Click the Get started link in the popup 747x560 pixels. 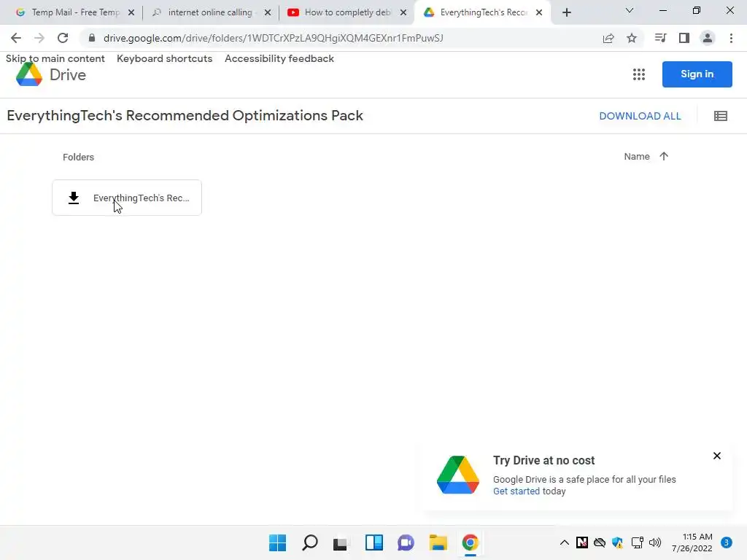[516, 491]
